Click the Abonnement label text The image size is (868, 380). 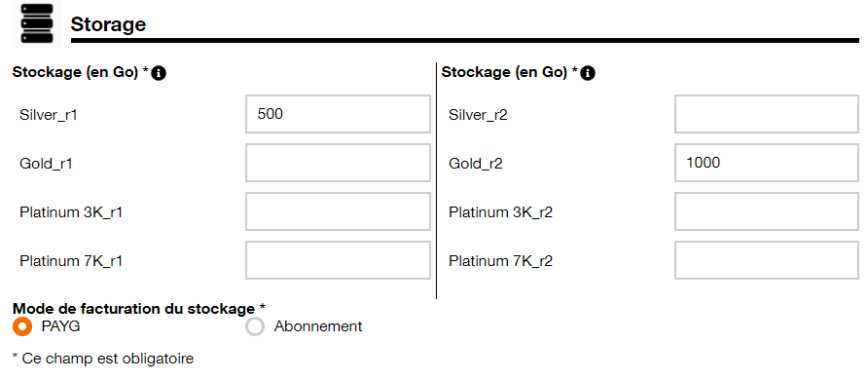pyautogui.click(x=318, y=326)
